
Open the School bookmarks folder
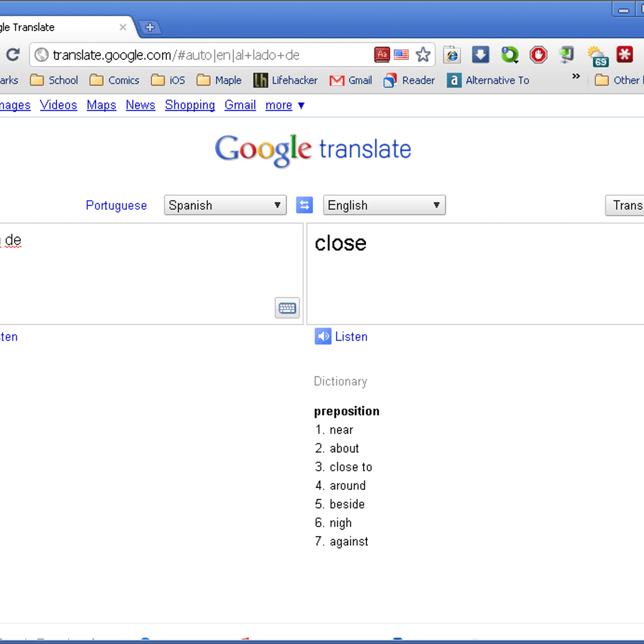(x=54, y=80)
